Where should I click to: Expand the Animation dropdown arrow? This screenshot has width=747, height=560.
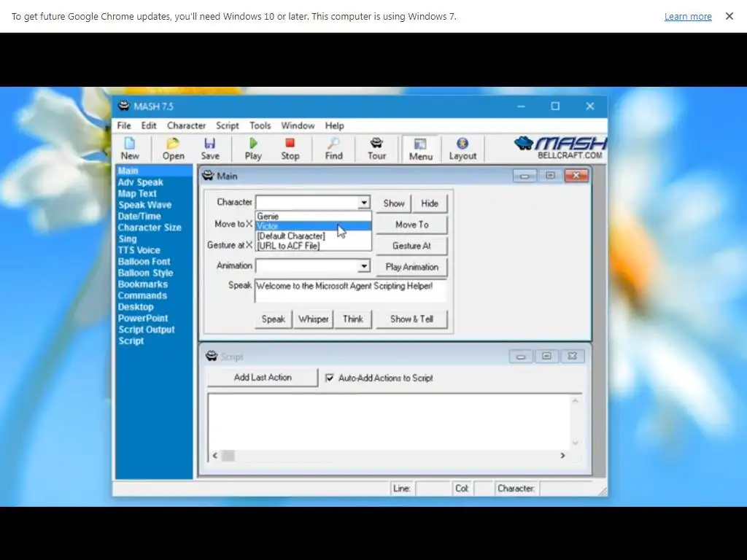[364, 265]
